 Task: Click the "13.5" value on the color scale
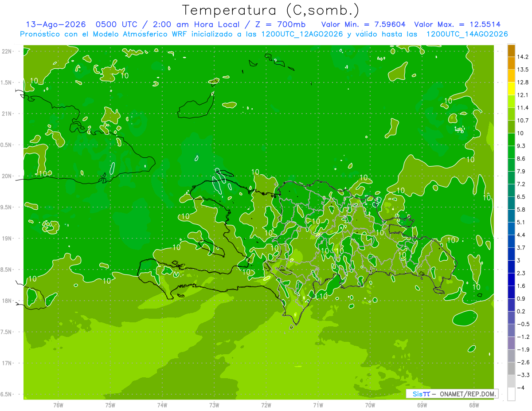523,70
